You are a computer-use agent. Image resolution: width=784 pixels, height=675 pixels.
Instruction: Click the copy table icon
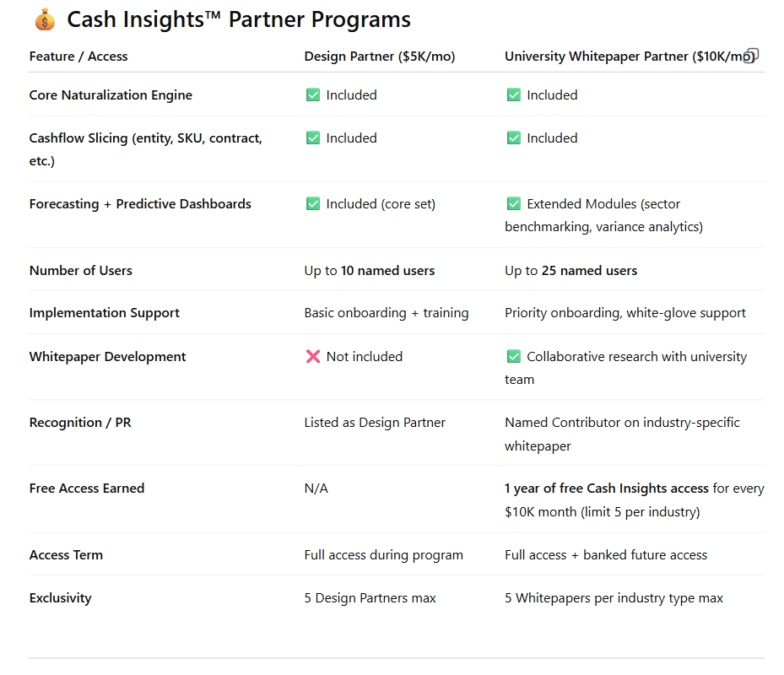pos(752,56)
